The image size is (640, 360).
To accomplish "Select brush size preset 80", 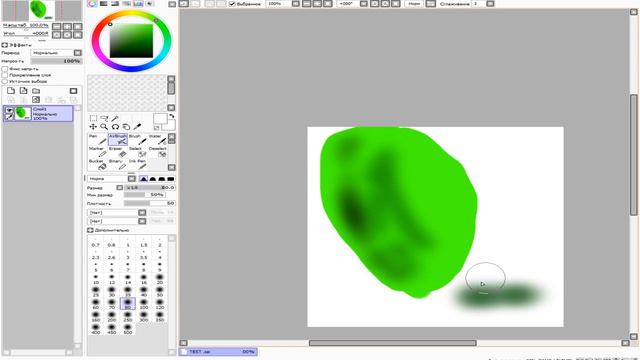I will point(128,303).
